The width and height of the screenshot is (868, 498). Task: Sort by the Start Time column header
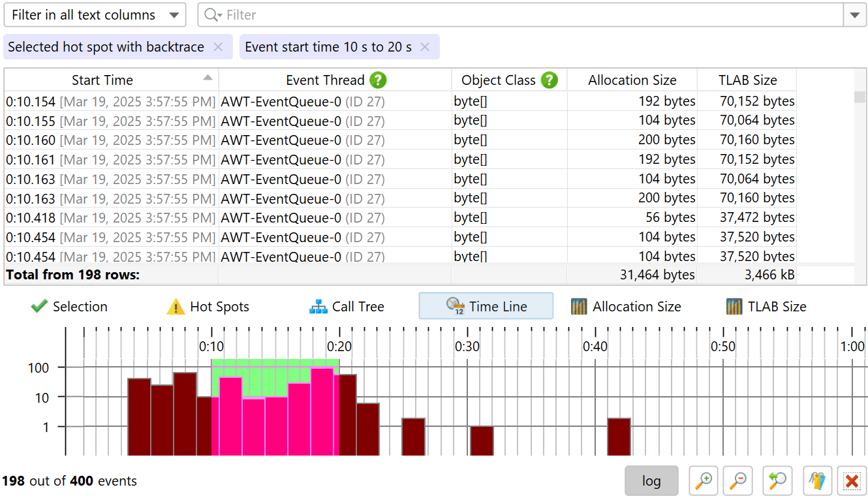(x=102, y=80)
